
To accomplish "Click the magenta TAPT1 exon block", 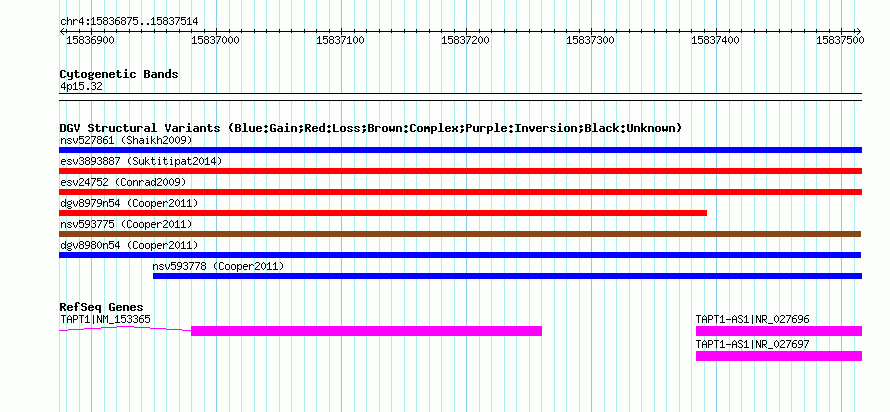I will pyautogui.click(x=367, y=331).
